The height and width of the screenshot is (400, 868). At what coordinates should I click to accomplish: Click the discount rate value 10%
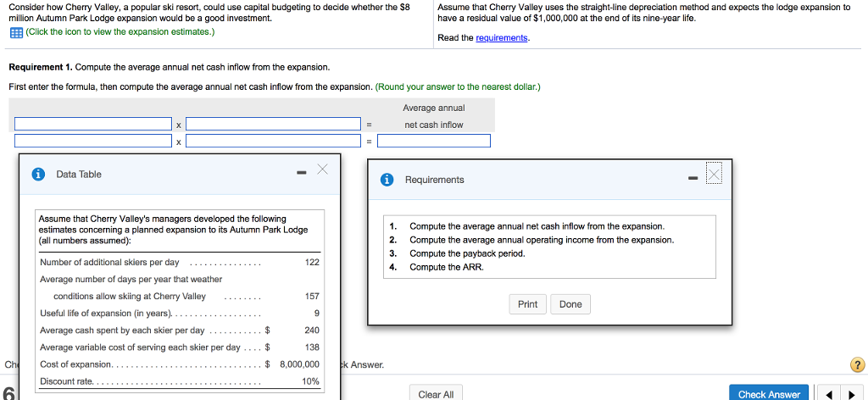click(x=310, y=381)
